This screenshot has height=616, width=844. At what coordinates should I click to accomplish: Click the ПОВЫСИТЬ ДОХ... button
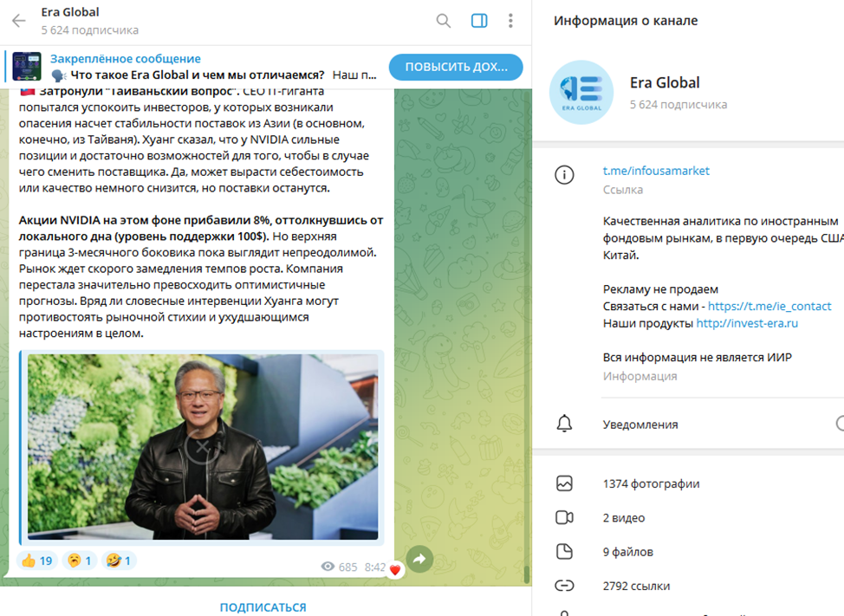click(x=456, y=68)
